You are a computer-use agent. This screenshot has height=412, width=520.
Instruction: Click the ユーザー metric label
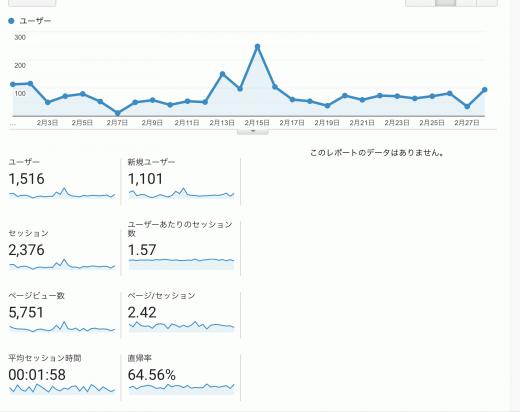pos(24,162)
